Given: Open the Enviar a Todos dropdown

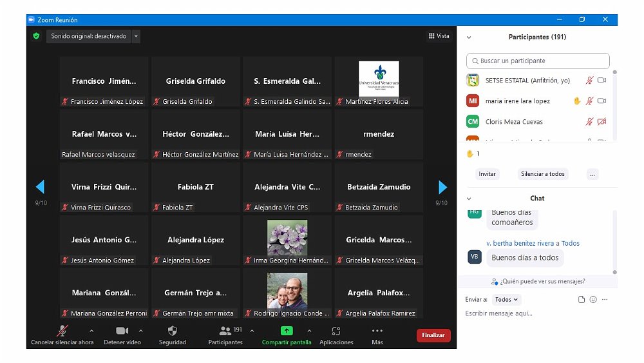Looking at the screenshot, I should pos(507,300).
